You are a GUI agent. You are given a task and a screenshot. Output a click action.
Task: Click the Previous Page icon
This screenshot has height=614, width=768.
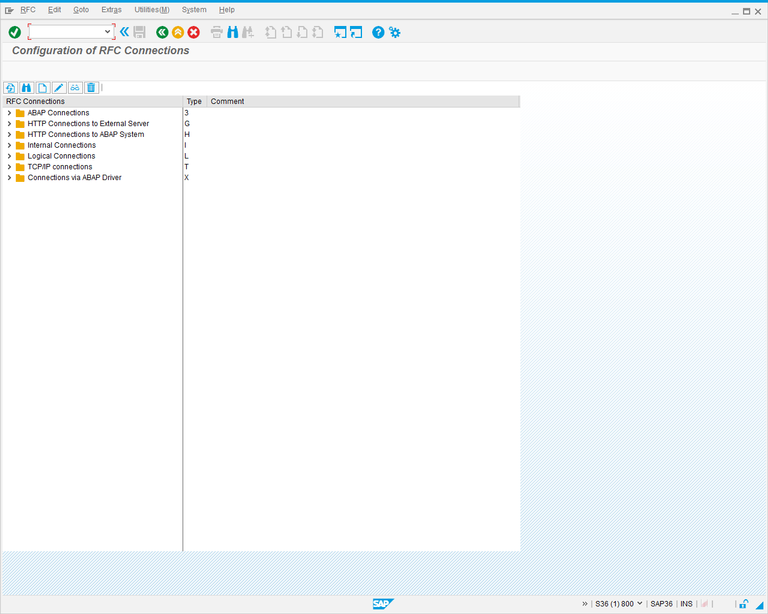click(287, 32)
